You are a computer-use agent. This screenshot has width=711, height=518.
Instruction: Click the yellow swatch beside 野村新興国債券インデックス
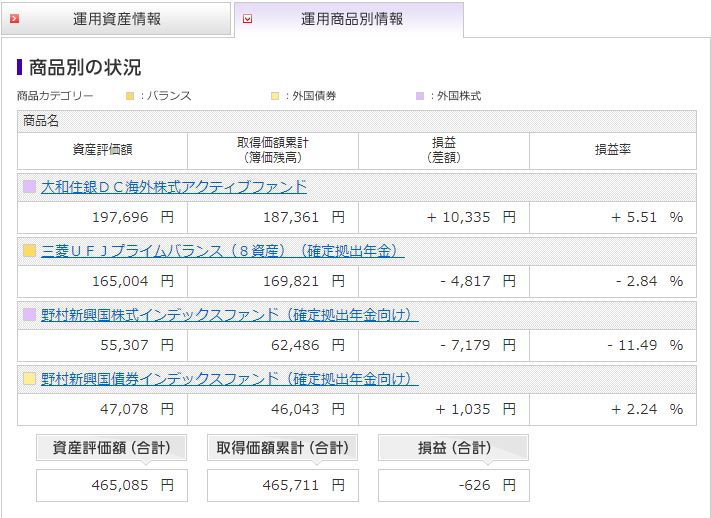pyautogui.click(x=29, y=378)
